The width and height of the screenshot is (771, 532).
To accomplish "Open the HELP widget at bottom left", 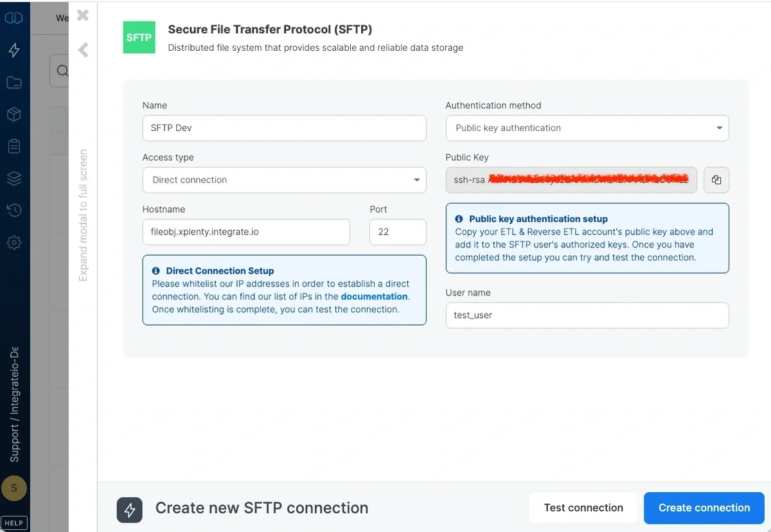I will point(14,522).
